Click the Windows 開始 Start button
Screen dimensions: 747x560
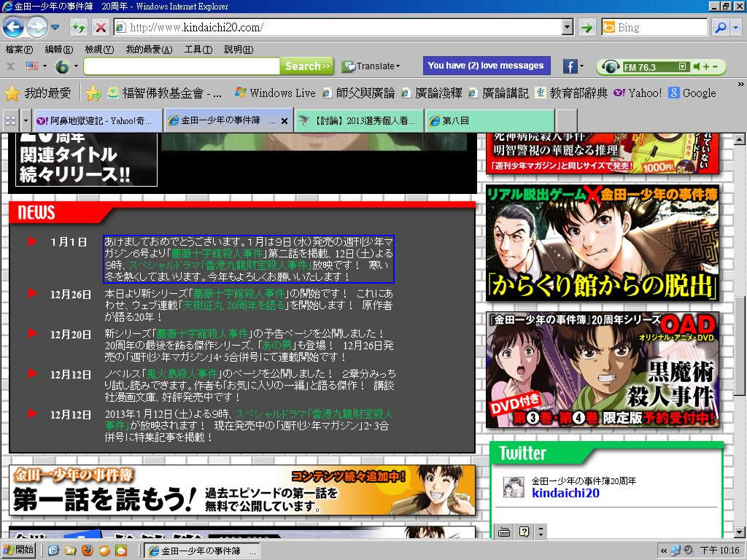tap(19, 550)
